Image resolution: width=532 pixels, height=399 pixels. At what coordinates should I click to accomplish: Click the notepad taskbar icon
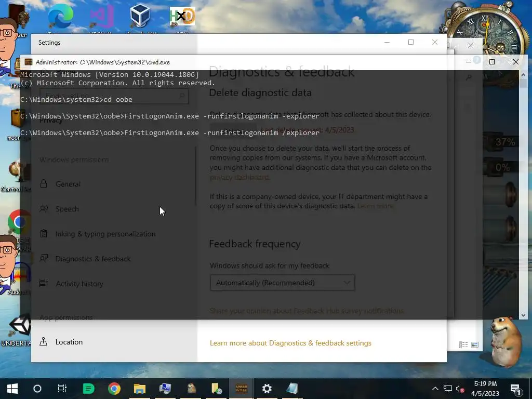click(292, 389)
